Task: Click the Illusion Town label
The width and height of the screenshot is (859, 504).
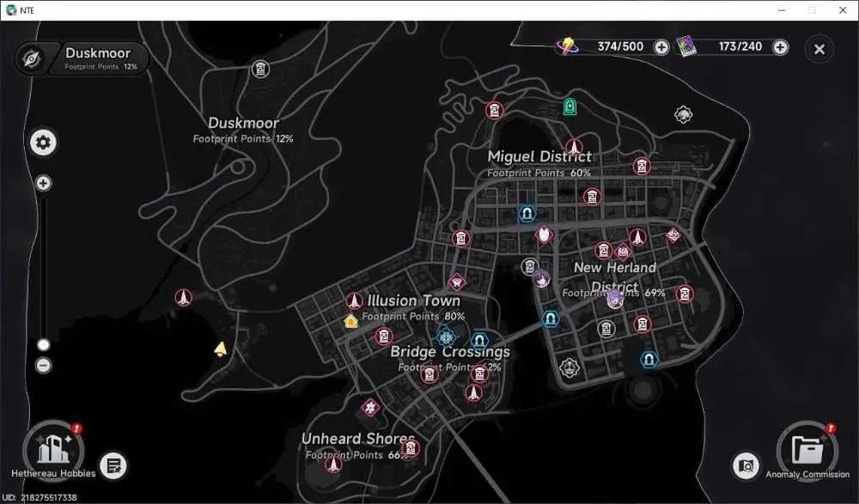Action: click(x=414, y=301)
